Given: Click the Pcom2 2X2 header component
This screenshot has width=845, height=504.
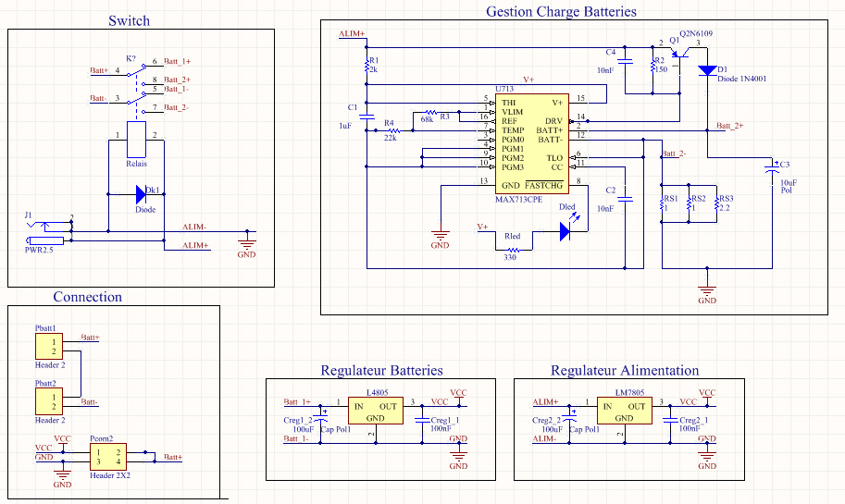Looking at the screenshot, I should (x=107, y=457).
